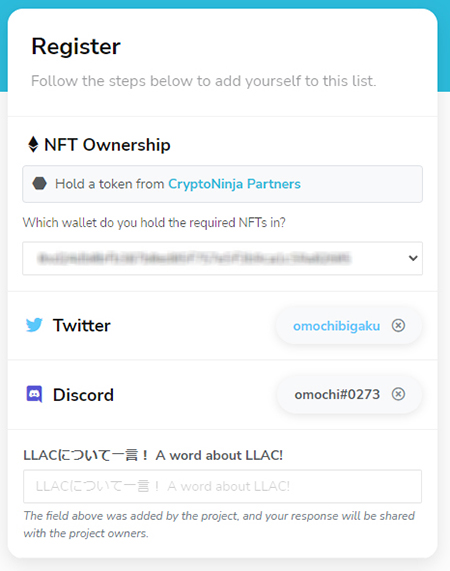Click the omochi#0273 Discord username pill
This screenshot has height=571, width=450.
tap(349, 394)
